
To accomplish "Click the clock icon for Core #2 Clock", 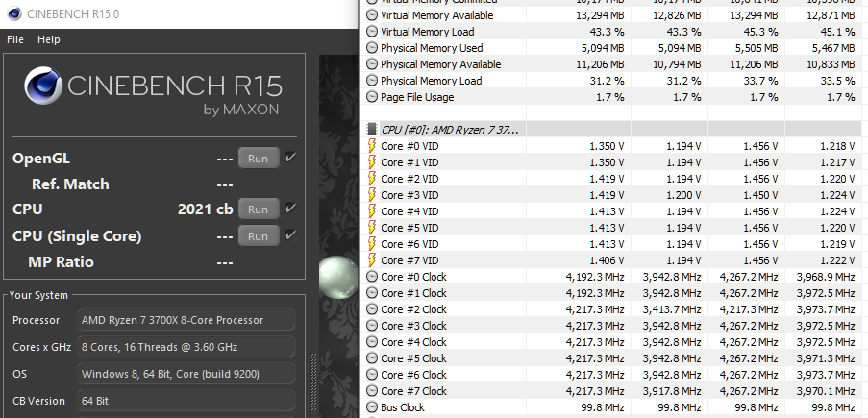I will tap(372, 309).
